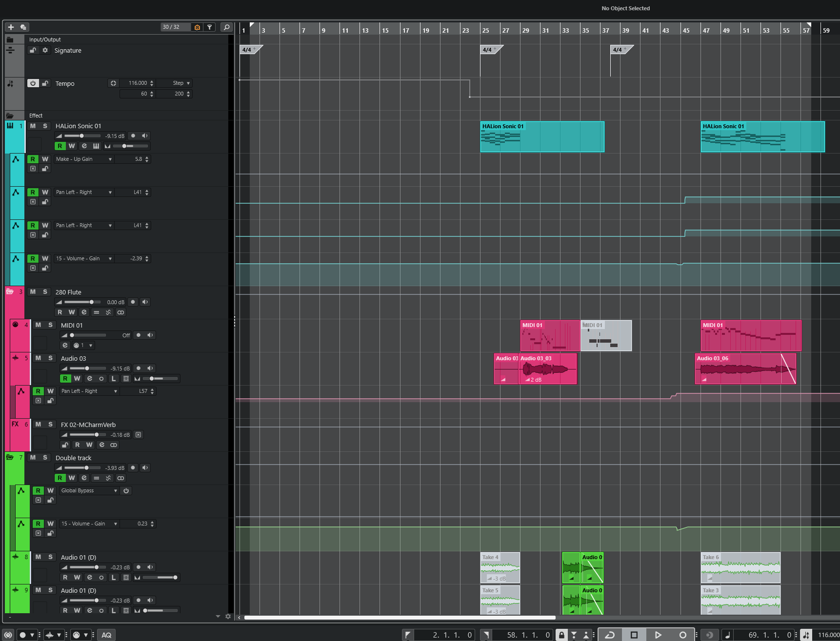Click the Add Track plus icon

tap(11, 27)
